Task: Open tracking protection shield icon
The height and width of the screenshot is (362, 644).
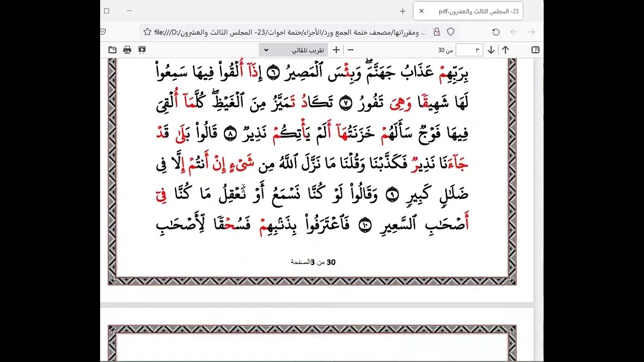Action: tap(451, 32)
